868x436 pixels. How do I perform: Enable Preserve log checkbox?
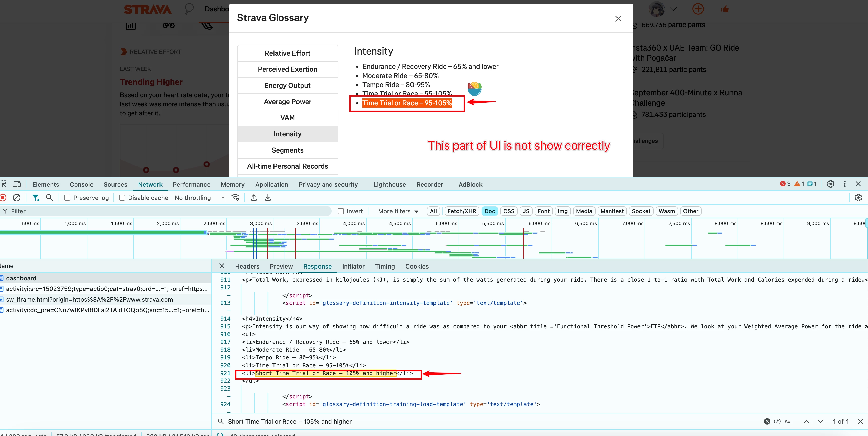pos(67,198)
